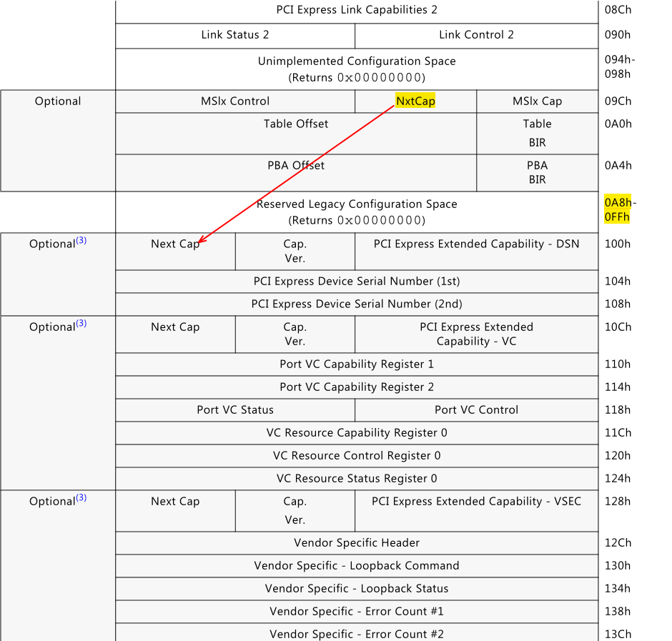
Task: Select the PCI Express Extended Capability - VC cell
Action: click(477, 334)
